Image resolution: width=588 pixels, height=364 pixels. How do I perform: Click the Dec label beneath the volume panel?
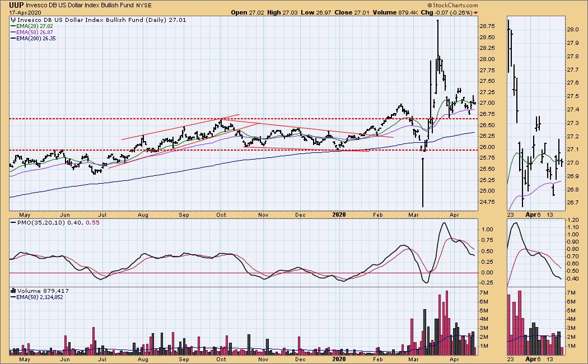[300, 359]
